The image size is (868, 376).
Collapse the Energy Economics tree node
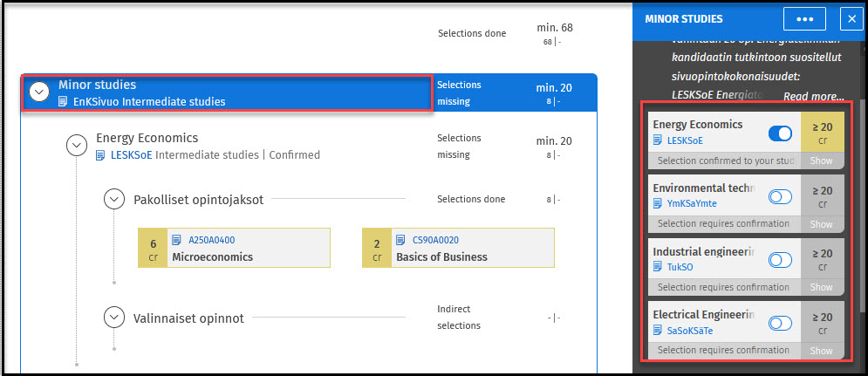coord(77,146)
